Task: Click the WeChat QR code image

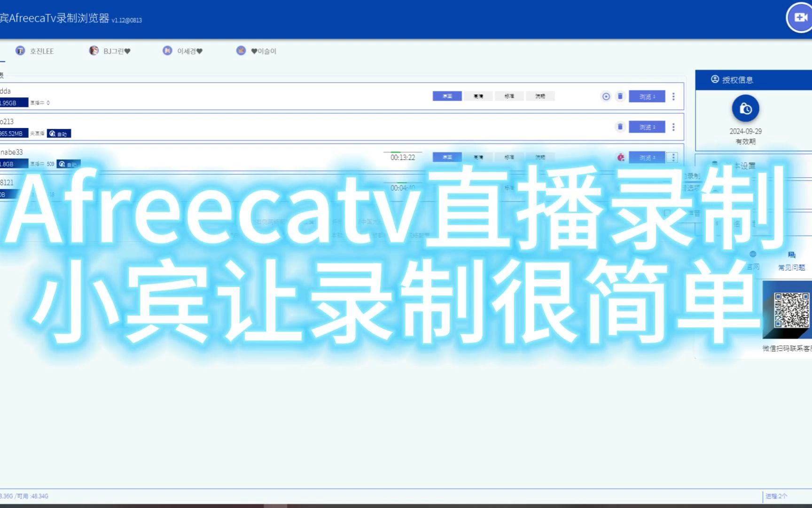Action: point(791,310)
